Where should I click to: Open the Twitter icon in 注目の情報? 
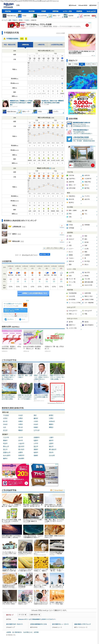(69, 139)
